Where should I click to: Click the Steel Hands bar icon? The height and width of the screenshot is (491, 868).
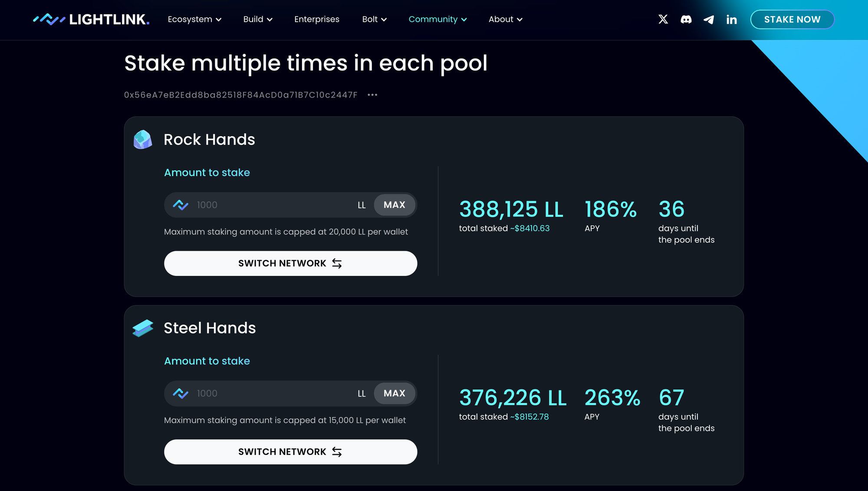(143, 328)
